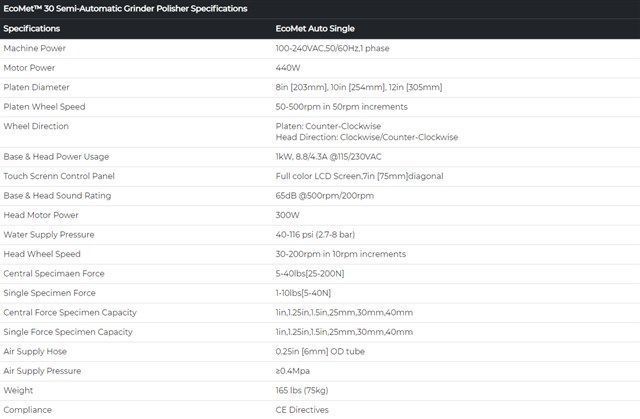Select the 300W head motor power value
640x419 pixels.
(x=287, y=215)
